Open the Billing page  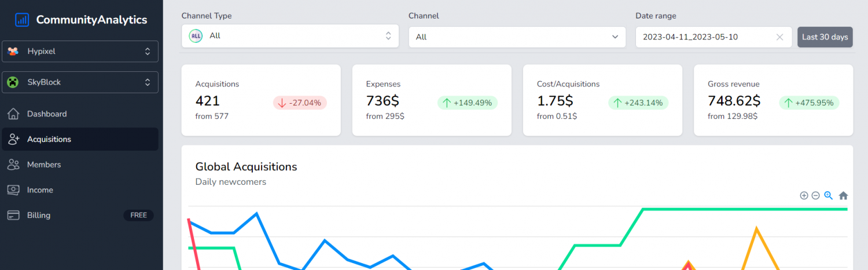click(x=80, y=215)
